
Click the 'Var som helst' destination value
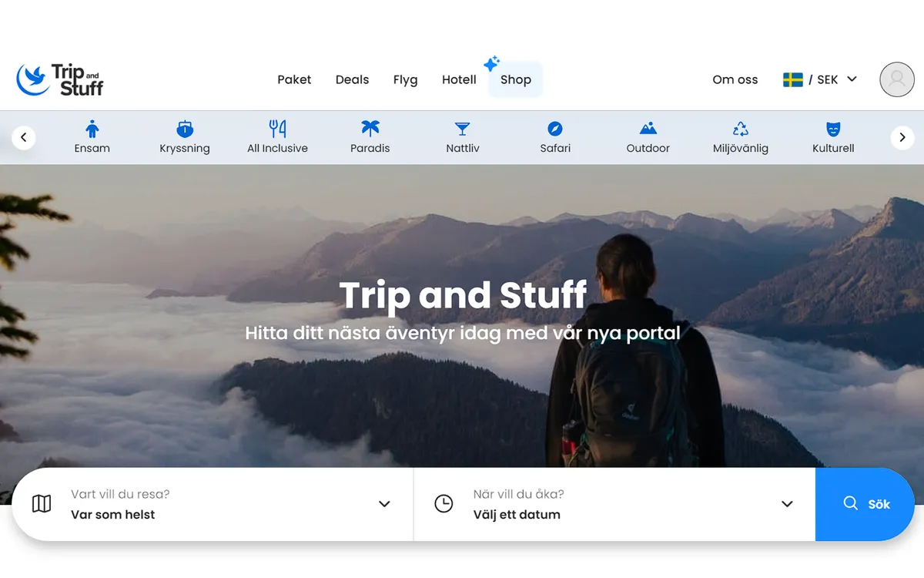113,515
